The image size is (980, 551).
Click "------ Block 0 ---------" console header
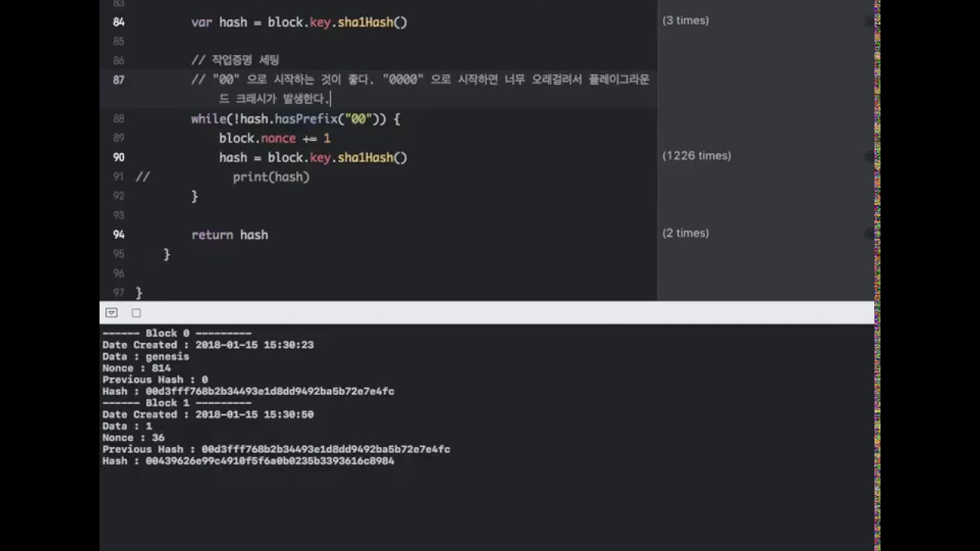[177, 334]
